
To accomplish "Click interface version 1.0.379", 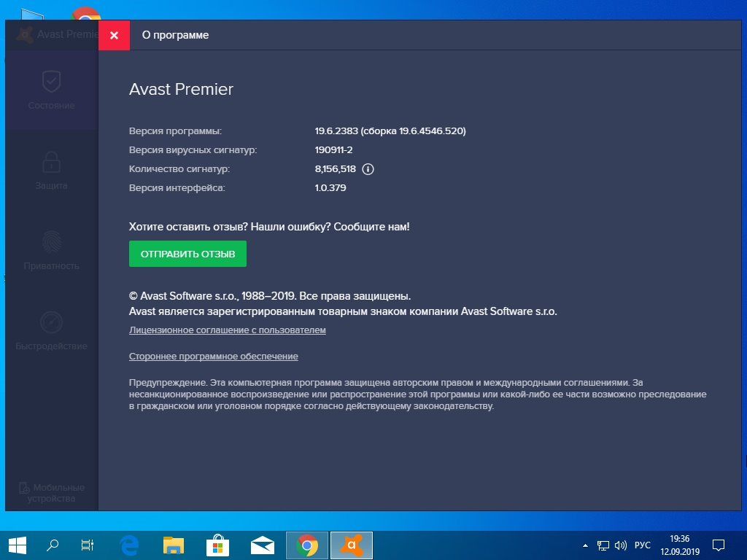I will pyautogui.click(x=330, y=188).
